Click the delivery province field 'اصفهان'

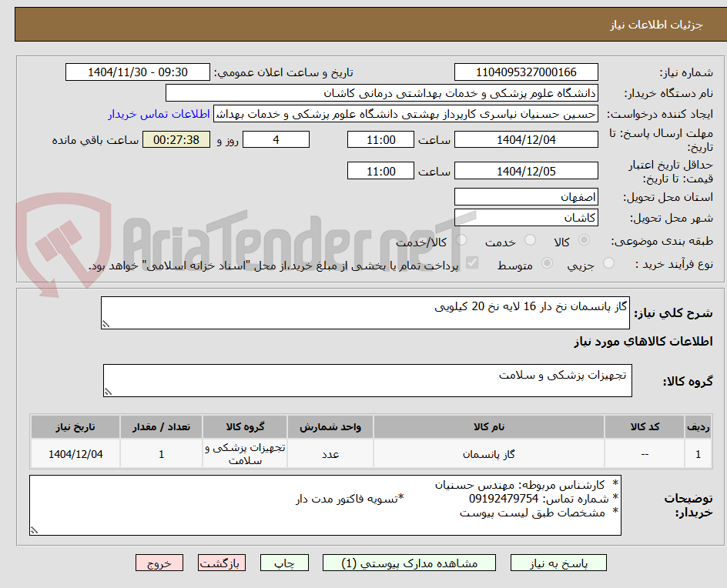click(x=526, y=197)
